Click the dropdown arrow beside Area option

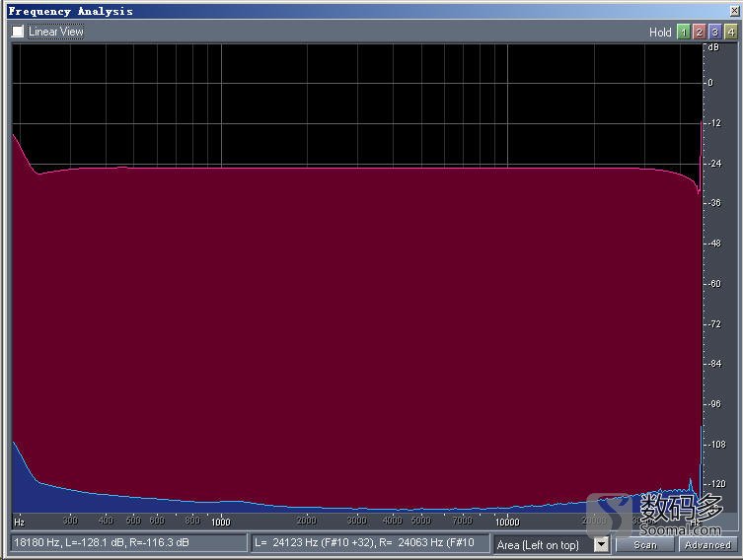(x=601, y=544)
